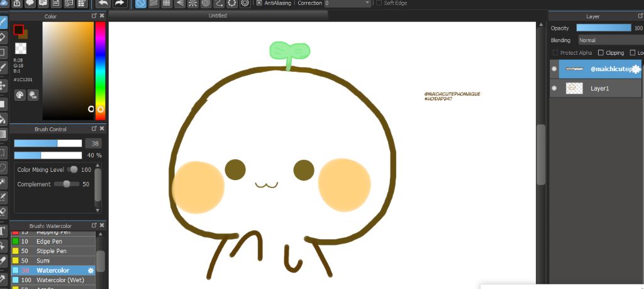Click the Layer1 thumbnail
Image resolution: width=644 pixels, height=289 pixels.
tap(574, 88)
